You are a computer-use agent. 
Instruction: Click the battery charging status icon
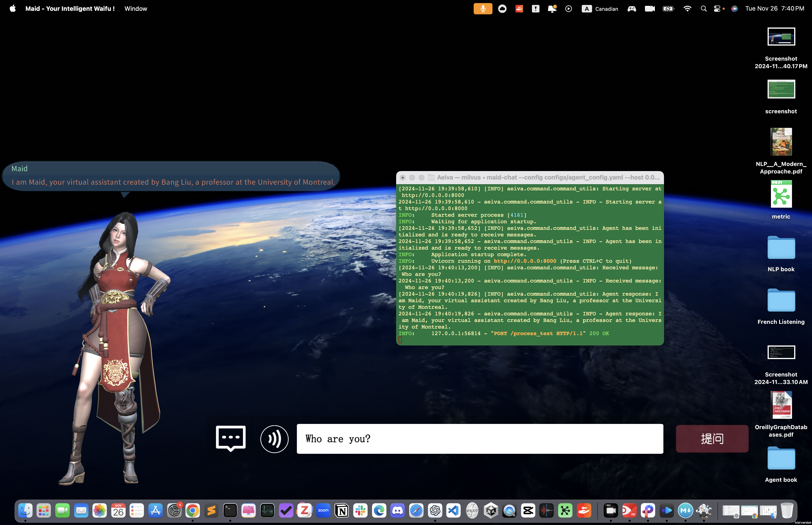[x=668, y=8]
